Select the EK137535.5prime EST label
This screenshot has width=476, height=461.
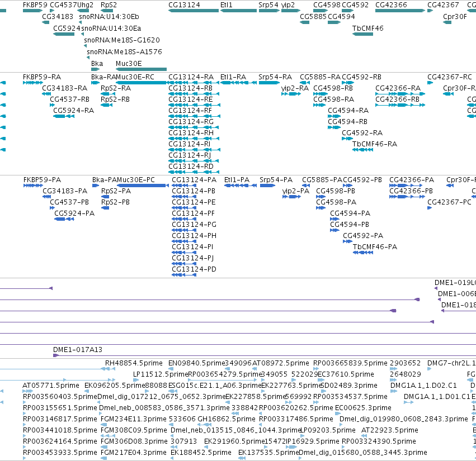click(x=268, y=453)
